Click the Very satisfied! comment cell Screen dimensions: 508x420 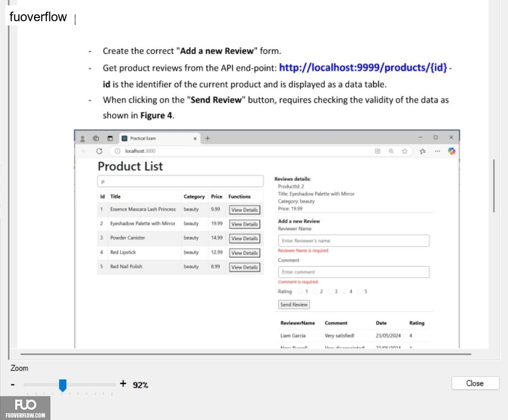tap(340, 336)
